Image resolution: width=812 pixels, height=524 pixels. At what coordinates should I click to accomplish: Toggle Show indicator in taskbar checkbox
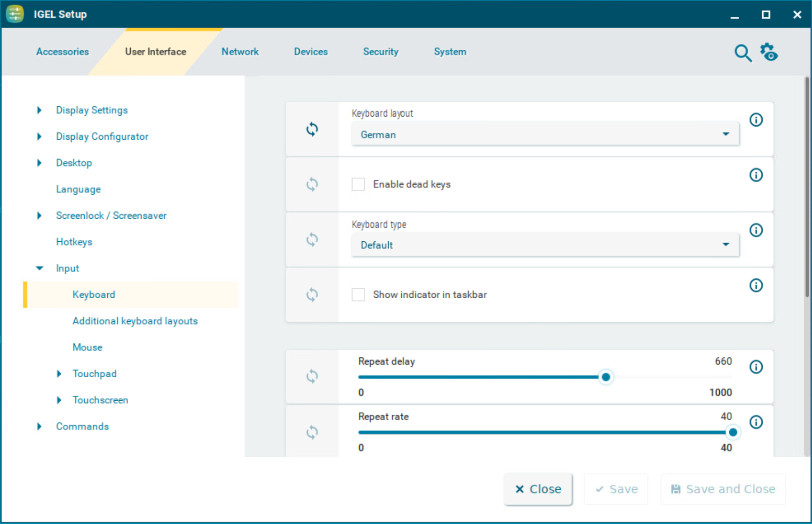[358, 295]
